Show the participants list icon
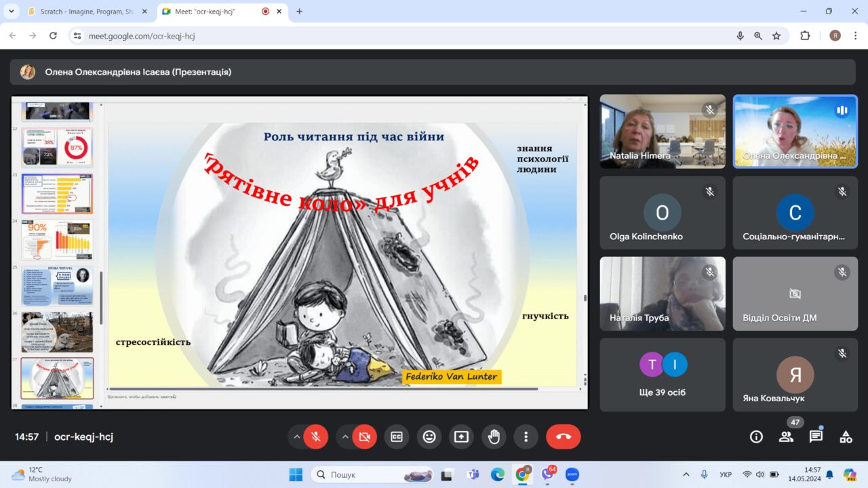Image resolution: width=868 pixels, height=488 pixels. click(x=786, y=437)
